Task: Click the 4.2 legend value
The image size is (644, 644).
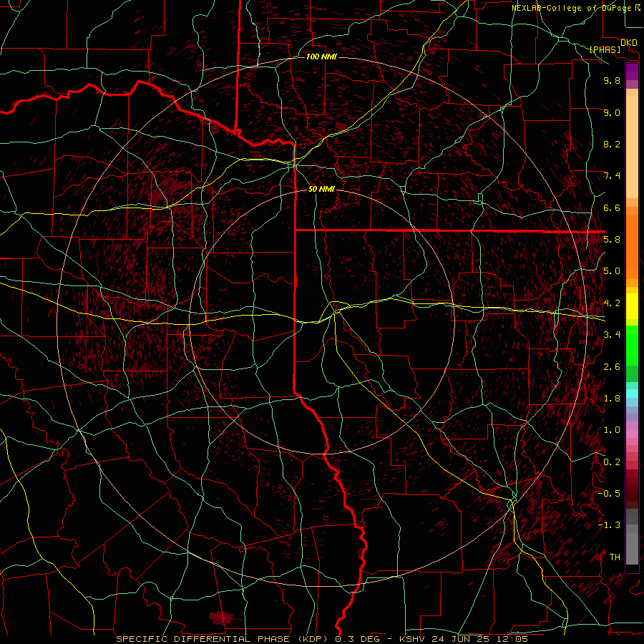Action: tap(612, 303)
